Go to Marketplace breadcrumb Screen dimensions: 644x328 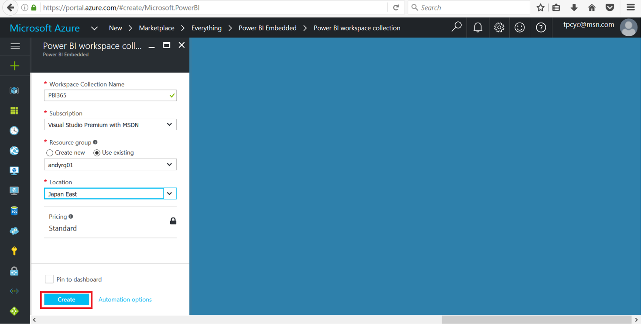[x=157, y=28]
